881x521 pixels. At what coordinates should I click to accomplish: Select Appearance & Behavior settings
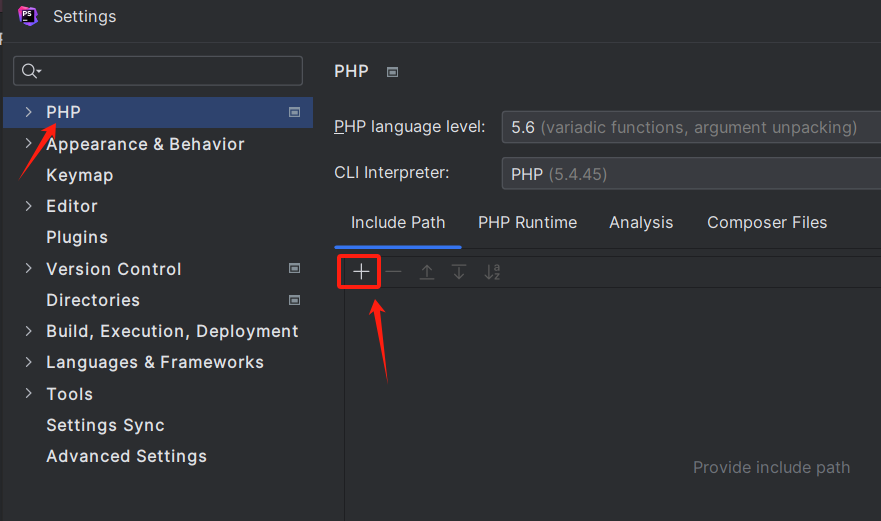145,144
